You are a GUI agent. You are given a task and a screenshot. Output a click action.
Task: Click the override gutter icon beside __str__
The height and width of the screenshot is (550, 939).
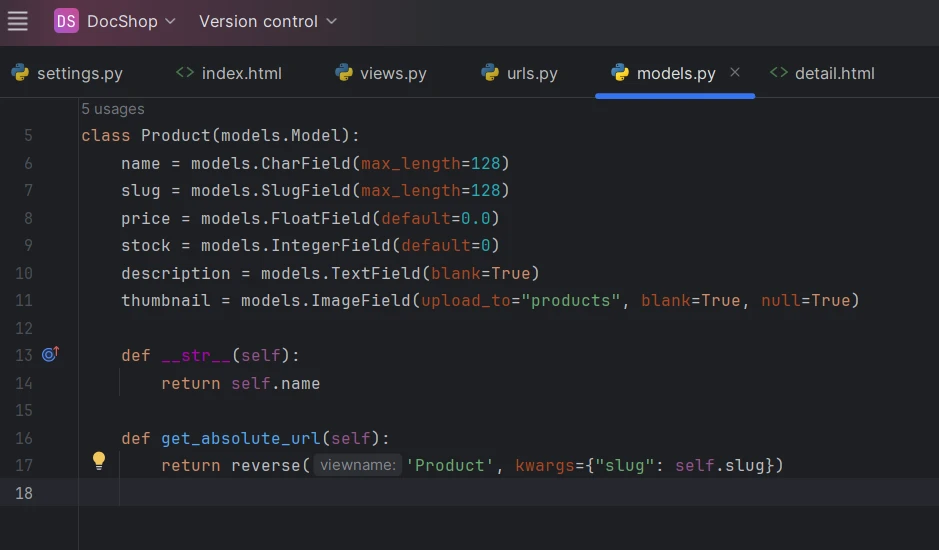pyautogui.click(x=50, y=354)
